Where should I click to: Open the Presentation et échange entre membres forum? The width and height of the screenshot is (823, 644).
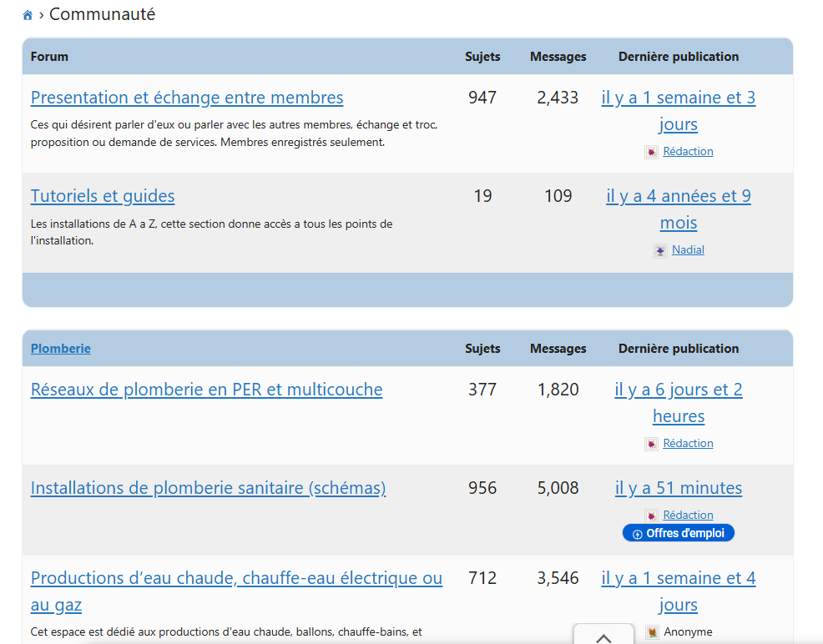[186, 98]
